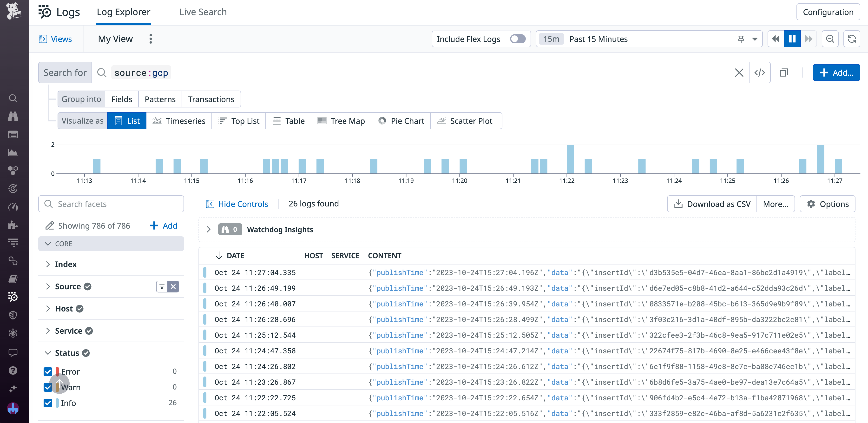Select the Pie Chart visualization option
This screenshot has width=868, height=423.
pyautogui.click(x=401, y=121)
